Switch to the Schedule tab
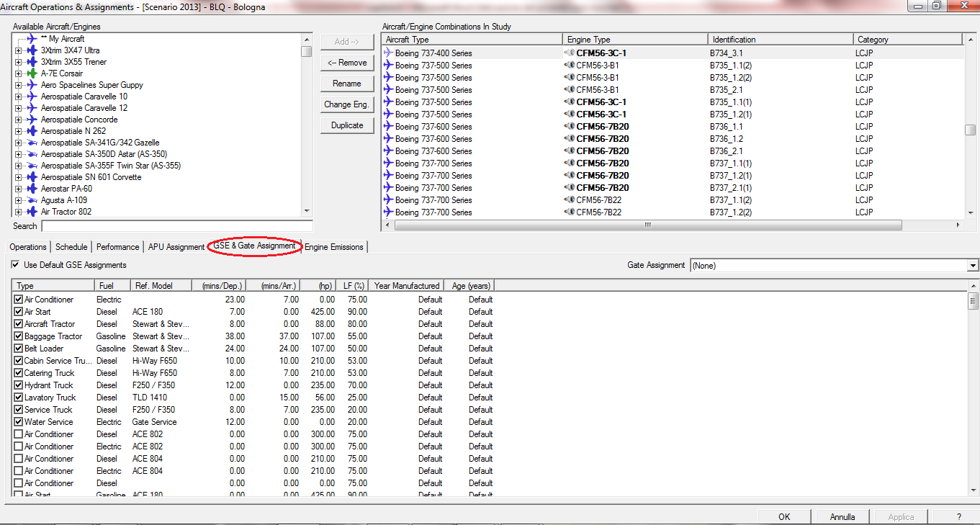Screen dimensions: 980x525 click(71, 247)
